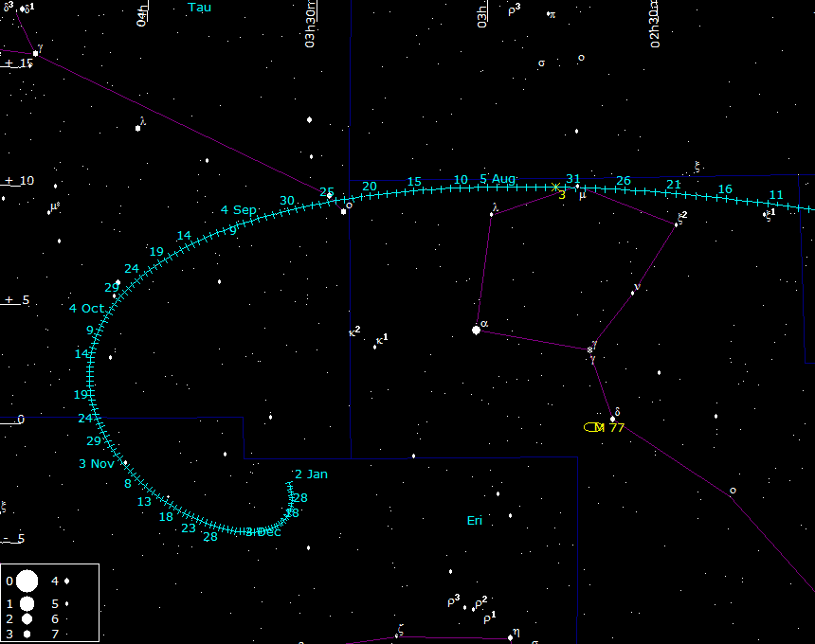
Task: Click the delta Ceti star next to M 77
Action: 612,419
